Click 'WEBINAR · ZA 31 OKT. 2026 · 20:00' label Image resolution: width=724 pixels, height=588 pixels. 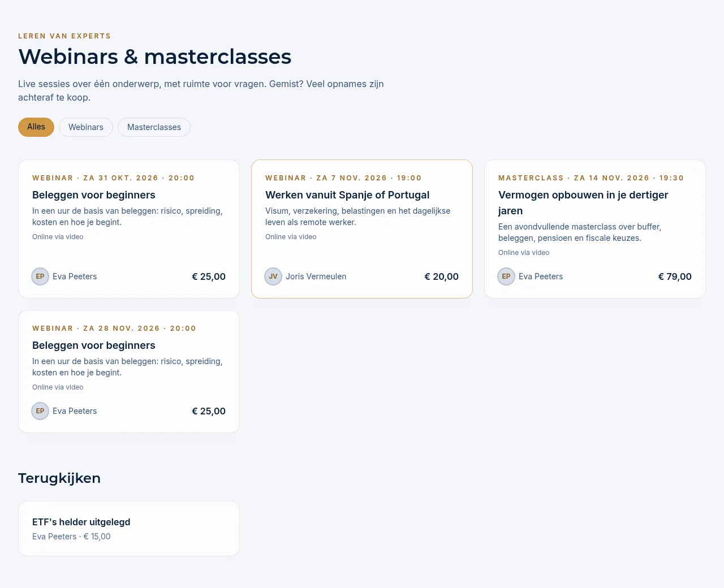pyautogui.click(x=113, y=178)
